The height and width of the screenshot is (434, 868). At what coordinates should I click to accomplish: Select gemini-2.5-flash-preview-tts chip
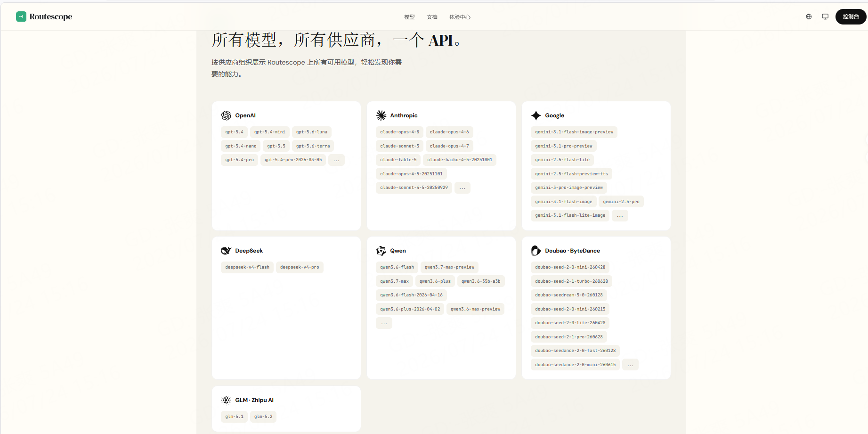[x=571, y=174]
